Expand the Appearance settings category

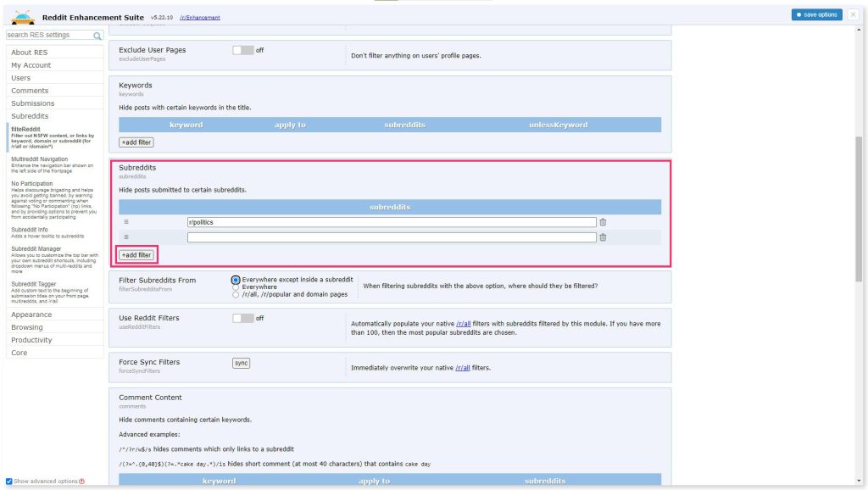click(31, 315)
